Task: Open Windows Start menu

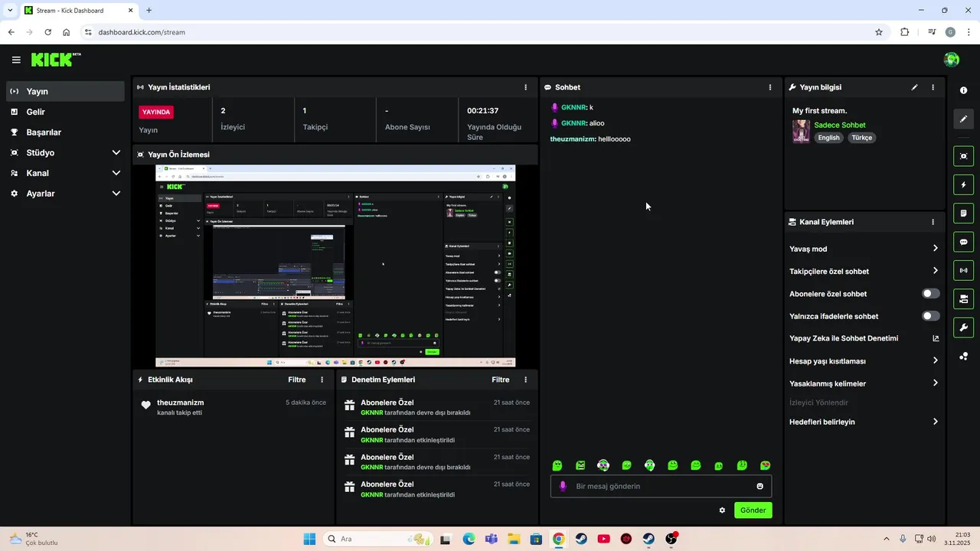Action: pos(309,539)
